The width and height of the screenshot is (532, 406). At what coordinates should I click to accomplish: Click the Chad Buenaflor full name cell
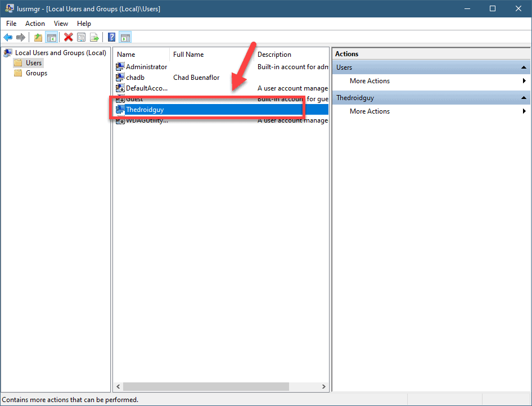[196, 78]
